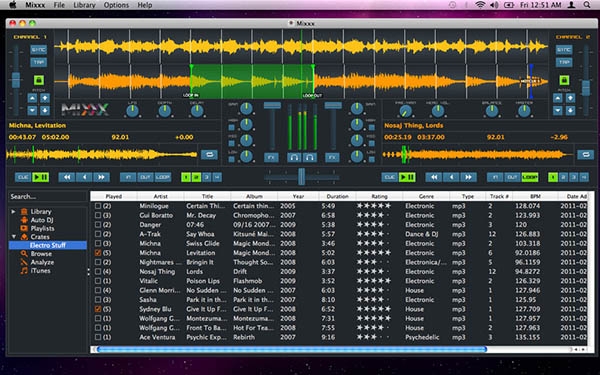
Task: Disable active LOOP button on Channel 2
Action: (530, 177)
